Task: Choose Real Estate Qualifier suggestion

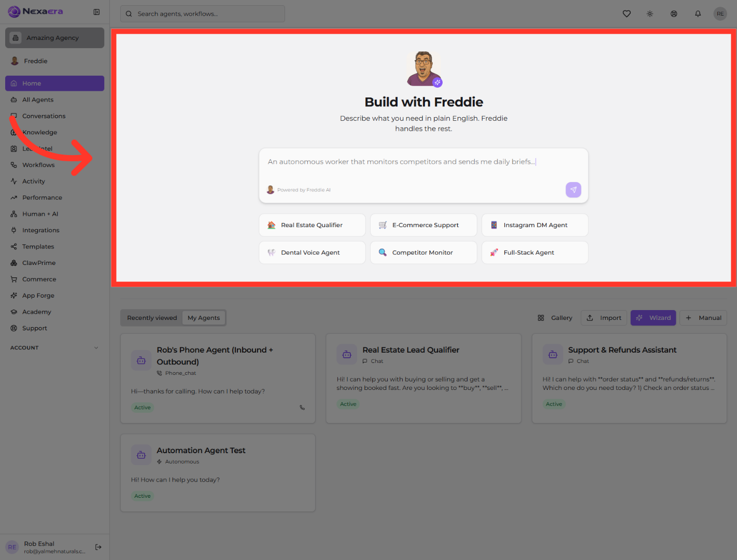Action: coord(312,225)
